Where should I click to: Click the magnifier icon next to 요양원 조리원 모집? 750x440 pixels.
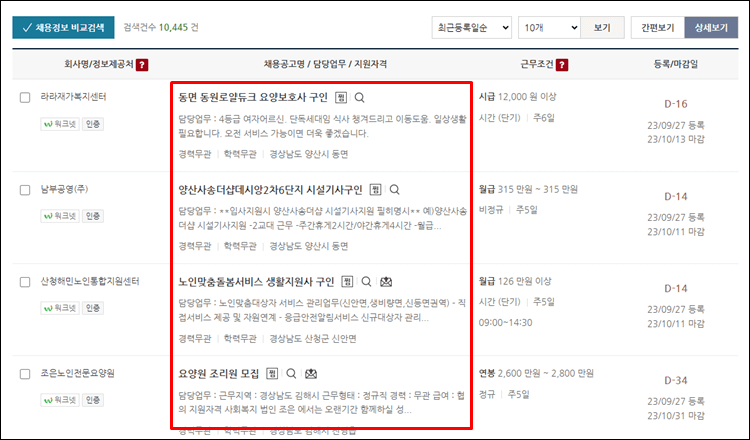[291, 373]
